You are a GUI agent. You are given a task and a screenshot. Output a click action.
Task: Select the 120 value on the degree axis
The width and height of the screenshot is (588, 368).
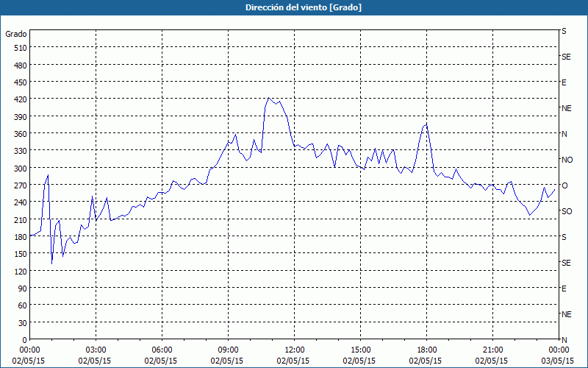pyautogui.click(x=21, y=271)
